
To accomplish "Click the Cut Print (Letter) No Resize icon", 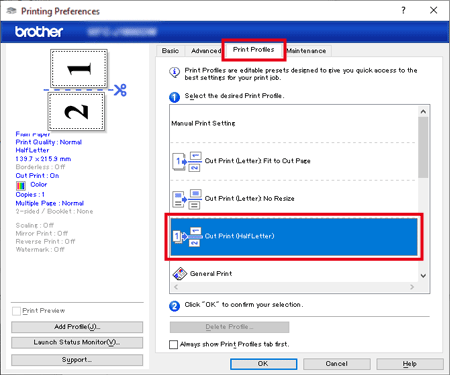I will (x=187, y=199).
